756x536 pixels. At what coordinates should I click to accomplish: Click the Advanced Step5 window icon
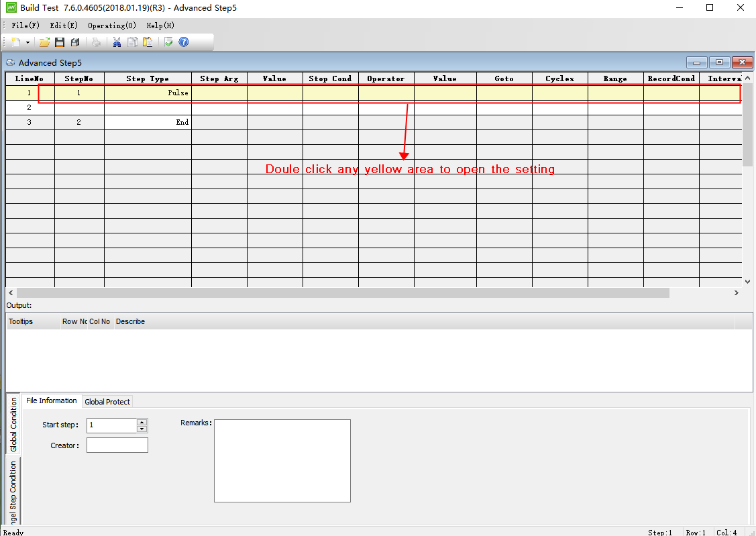pos(10,62)
